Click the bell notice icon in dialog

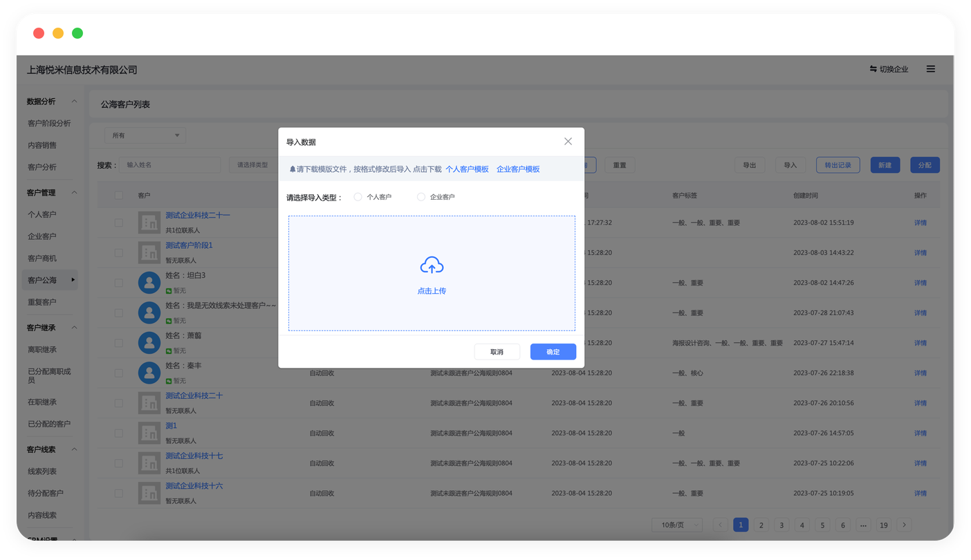coord(293,169)
